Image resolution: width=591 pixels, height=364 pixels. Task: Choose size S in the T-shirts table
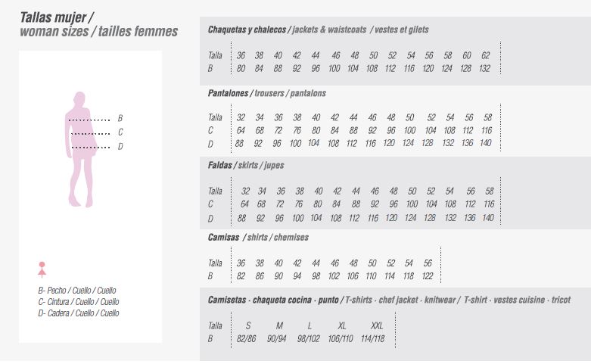pyautogui.click(x=247, y=325)
